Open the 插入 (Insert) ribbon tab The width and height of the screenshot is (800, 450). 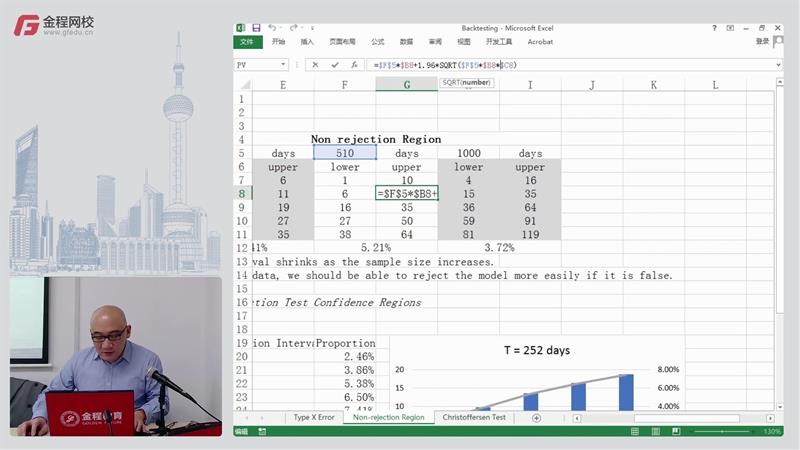click(307, 42)
